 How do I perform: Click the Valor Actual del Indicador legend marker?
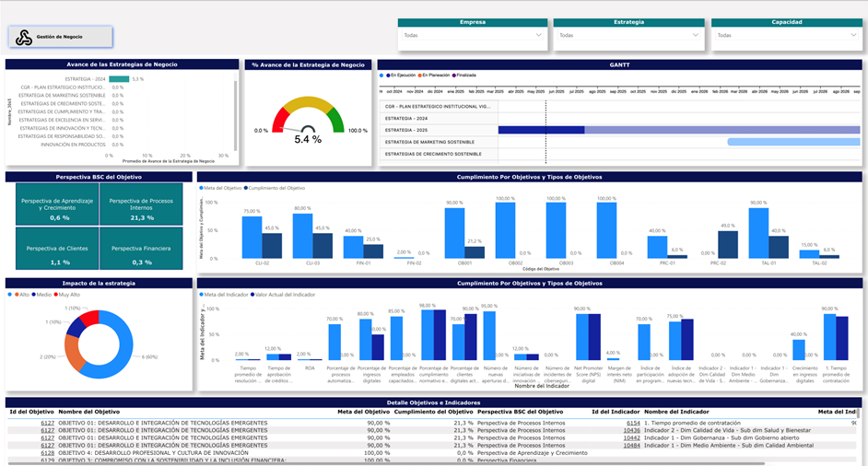252,295
